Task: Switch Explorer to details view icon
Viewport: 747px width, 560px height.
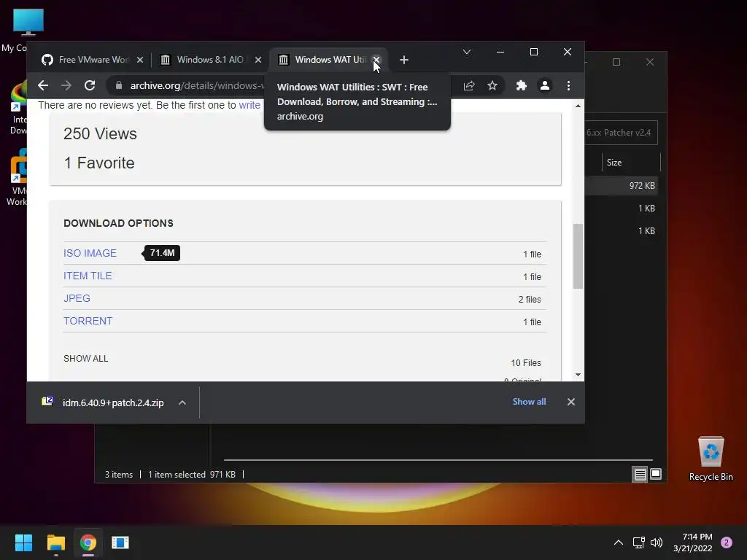Action: point(640,474)
